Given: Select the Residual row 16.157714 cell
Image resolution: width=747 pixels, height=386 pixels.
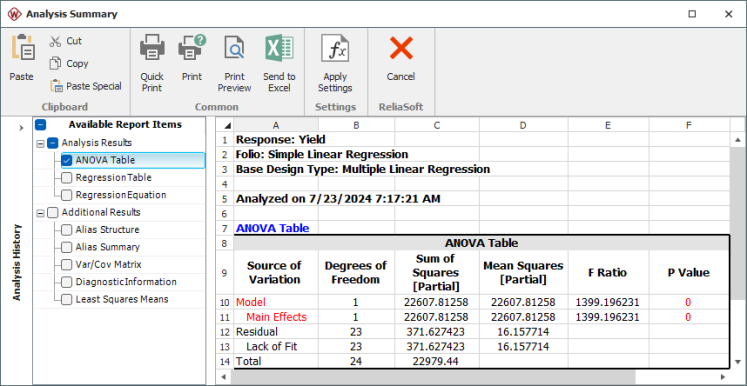Looking at the screenshot, I should point(524,332).
